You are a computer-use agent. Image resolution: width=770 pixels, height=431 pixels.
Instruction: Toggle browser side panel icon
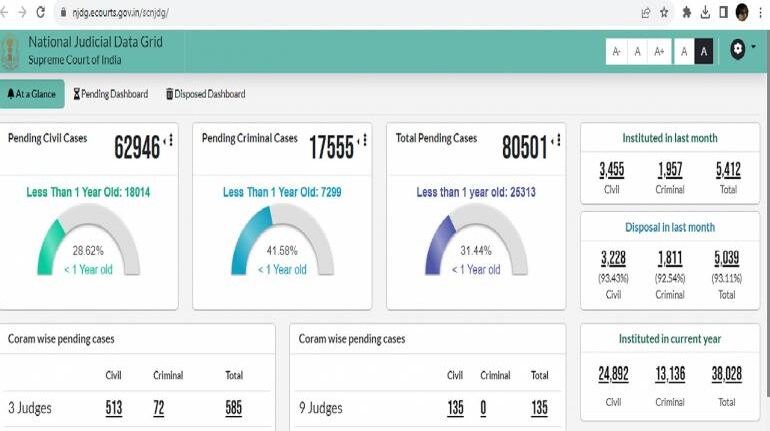pos(723,12)
